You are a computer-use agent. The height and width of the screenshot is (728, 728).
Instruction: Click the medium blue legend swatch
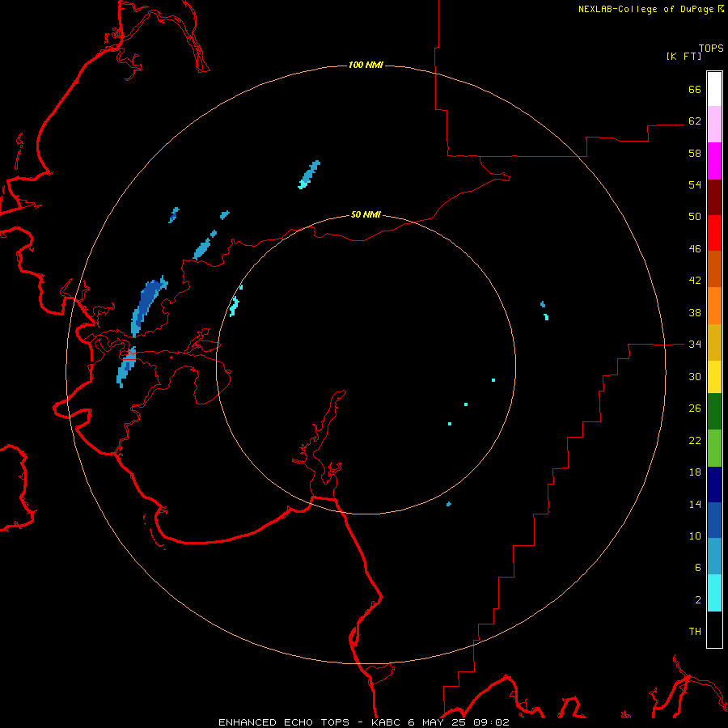pyautogui.click(x=714, y=520)
